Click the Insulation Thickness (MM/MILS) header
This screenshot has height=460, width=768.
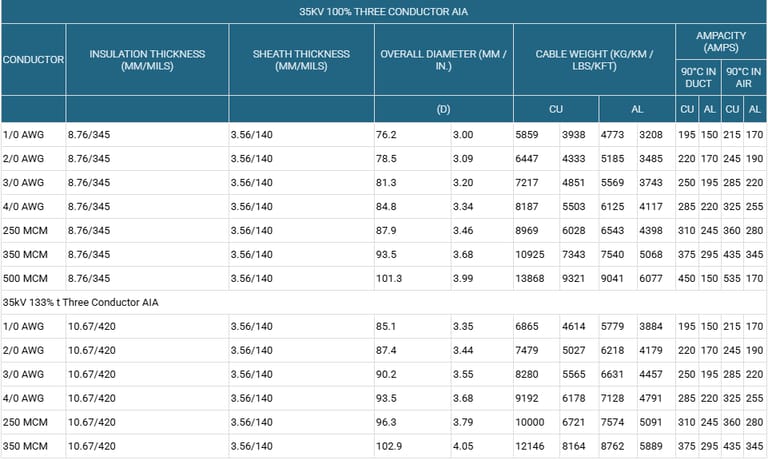point(147,59)
